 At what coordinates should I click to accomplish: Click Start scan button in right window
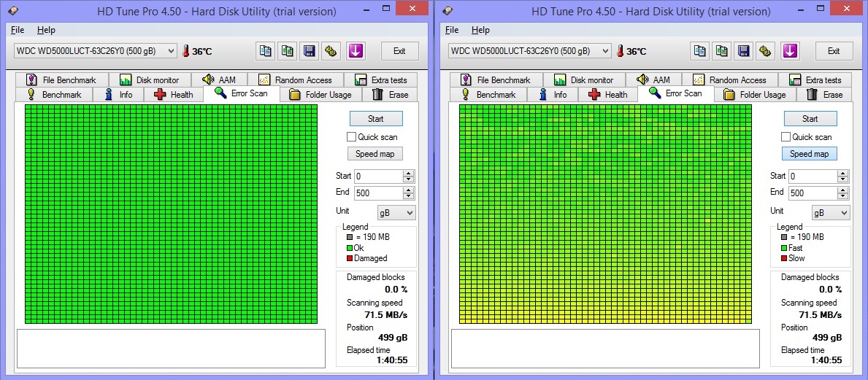point(810,118)
